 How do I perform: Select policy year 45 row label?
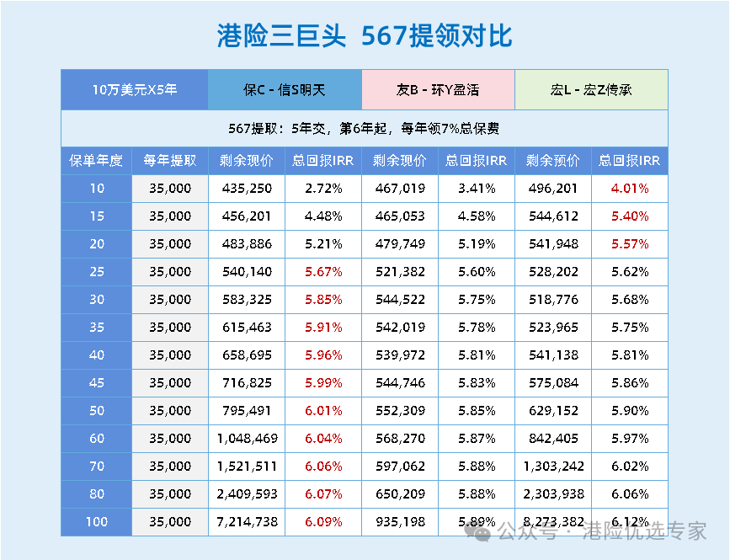[96, 383]
